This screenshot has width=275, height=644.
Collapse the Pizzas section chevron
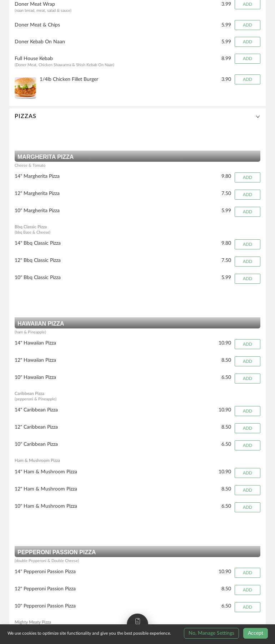(x=257, y=117)
